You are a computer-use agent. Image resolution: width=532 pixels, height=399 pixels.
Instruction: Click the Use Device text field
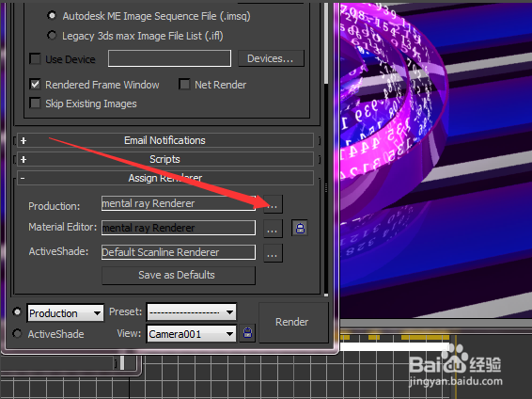169,58
